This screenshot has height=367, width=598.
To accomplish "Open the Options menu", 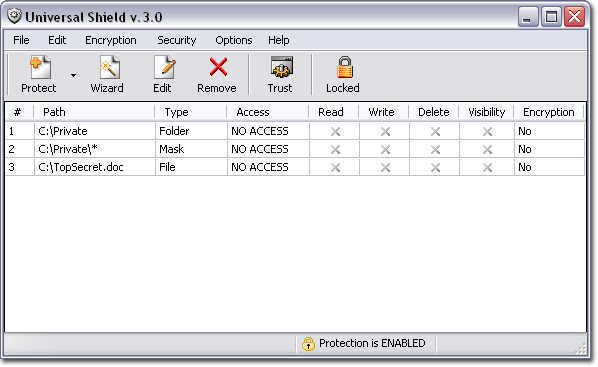I will click(x=233, y=40).
